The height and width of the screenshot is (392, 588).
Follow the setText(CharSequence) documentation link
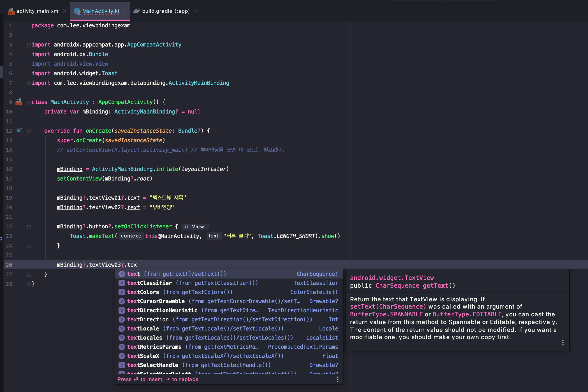388,307
